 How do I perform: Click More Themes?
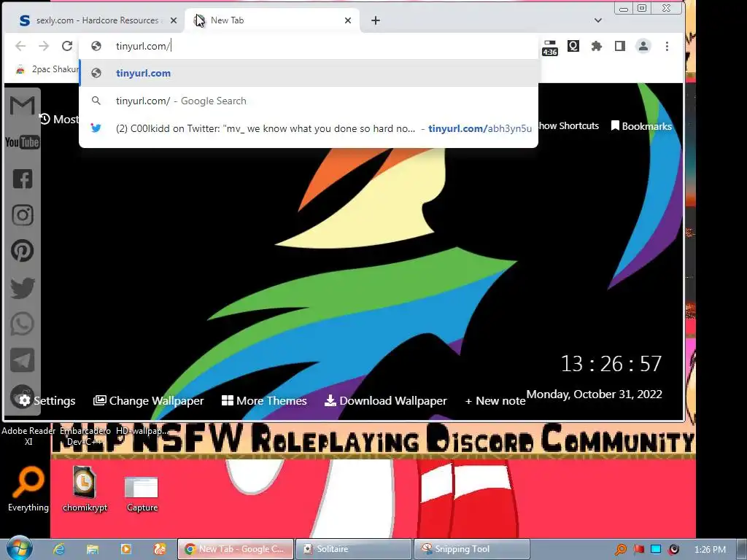click(264, 400)
